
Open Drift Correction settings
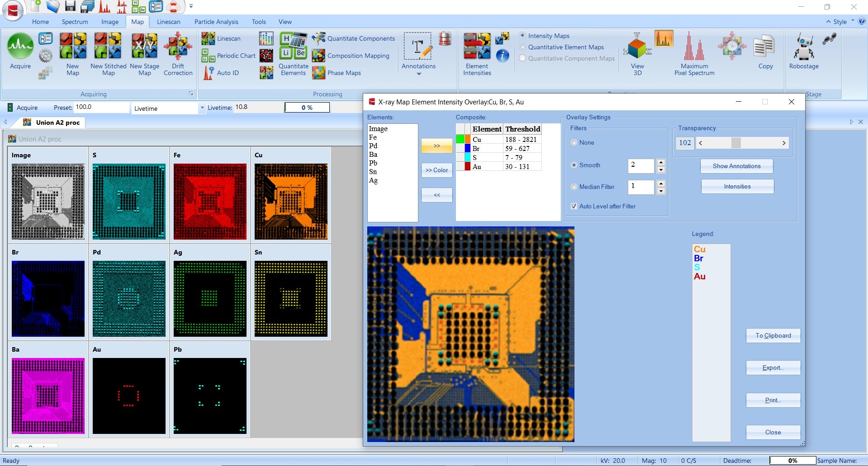click(178, 54)
